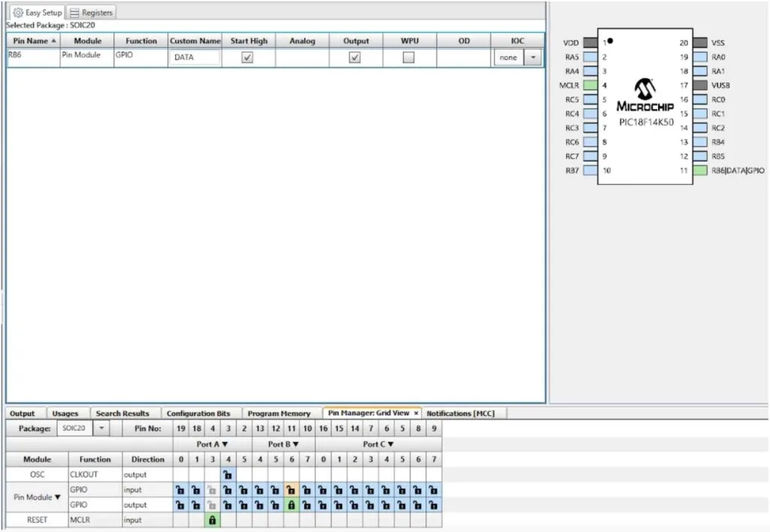770x532 pixels.
Task: Click the RB6 GPIO input unlocked padlock
Action: 291,491
